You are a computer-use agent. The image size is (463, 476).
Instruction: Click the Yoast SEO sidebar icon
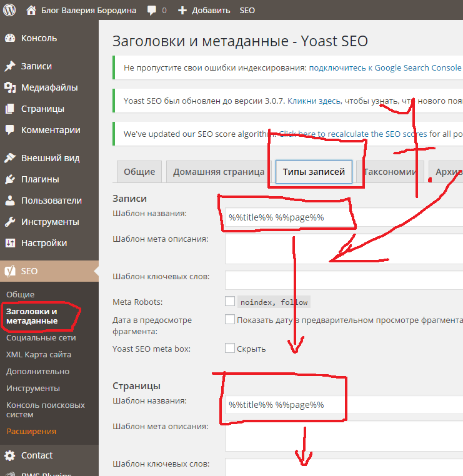10,271
